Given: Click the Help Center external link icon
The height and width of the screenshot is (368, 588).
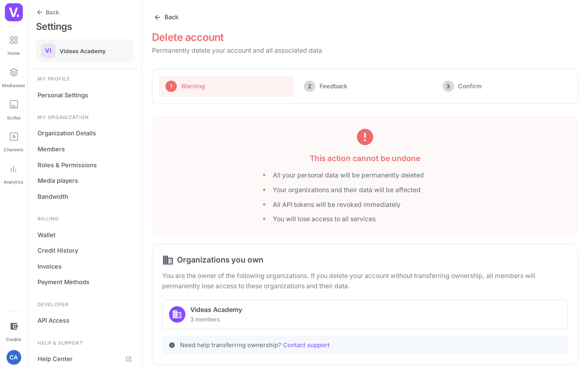Looking at the screenshot, I should (x=129, y=359).
